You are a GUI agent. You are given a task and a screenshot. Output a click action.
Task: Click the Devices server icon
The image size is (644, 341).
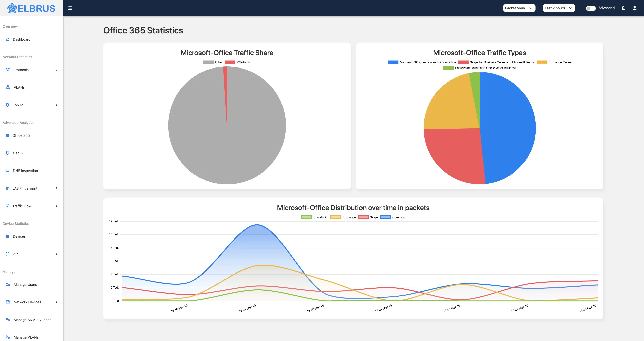[7, 236]
